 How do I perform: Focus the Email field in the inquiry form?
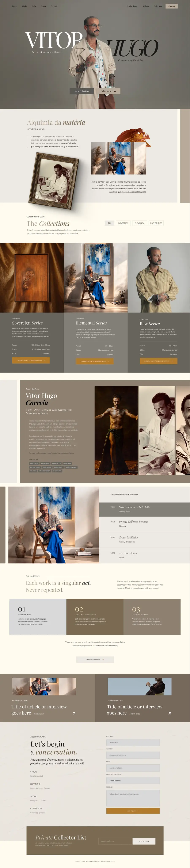tap(133, 768)
